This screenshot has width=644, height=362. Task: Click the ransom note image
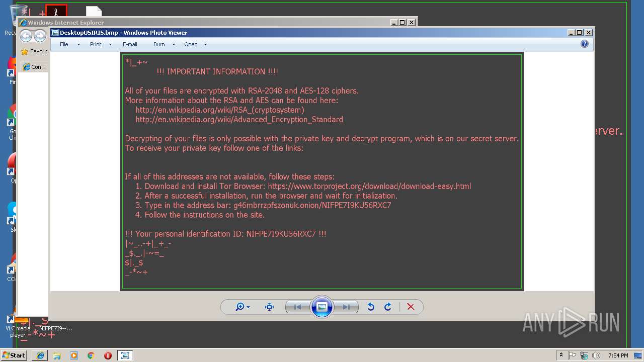tap(322, 171)
